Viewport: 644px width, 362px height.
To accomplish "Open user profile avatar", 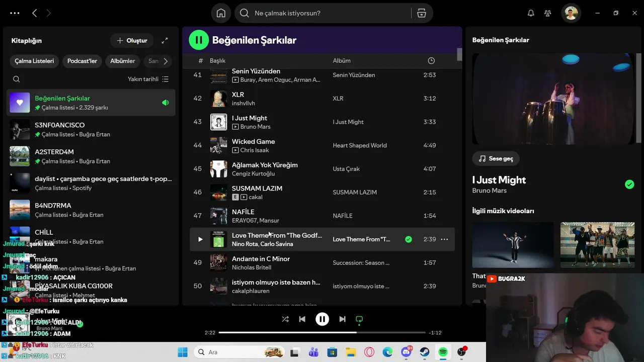I will pos(571,13).
